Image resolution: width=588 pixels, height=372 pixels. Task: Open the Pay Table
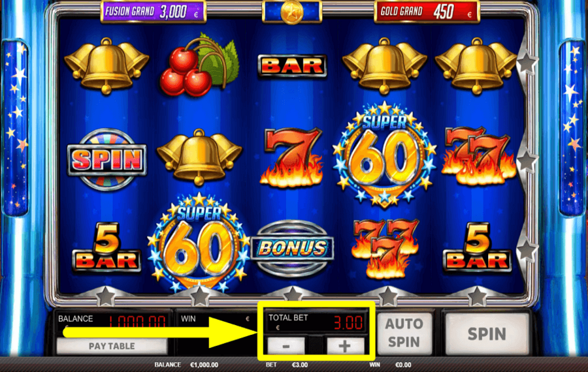(112, 346)
